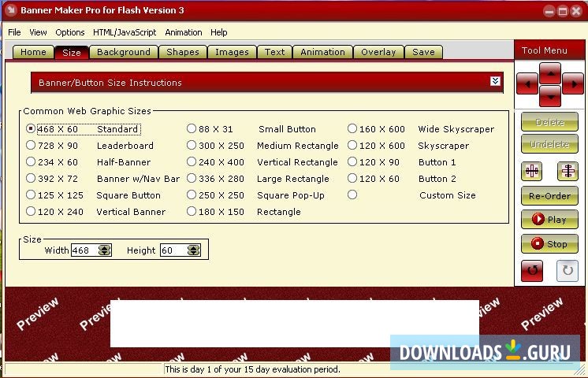588x378 pixels.
Task: Click the move up arrow in Tool Menu
Action: click(x=550, y=73)
